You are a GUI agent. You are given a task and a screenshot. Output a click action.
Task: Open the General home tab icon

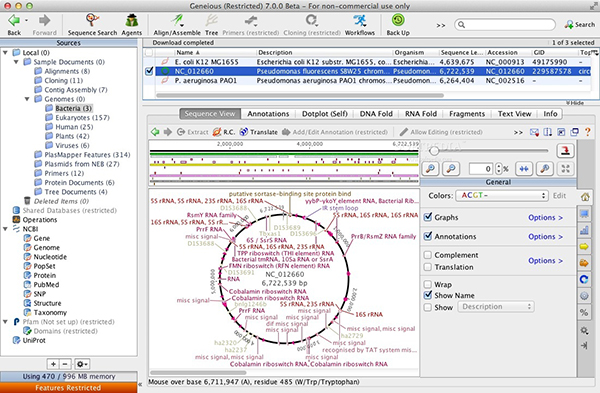[x=585, y=197]
